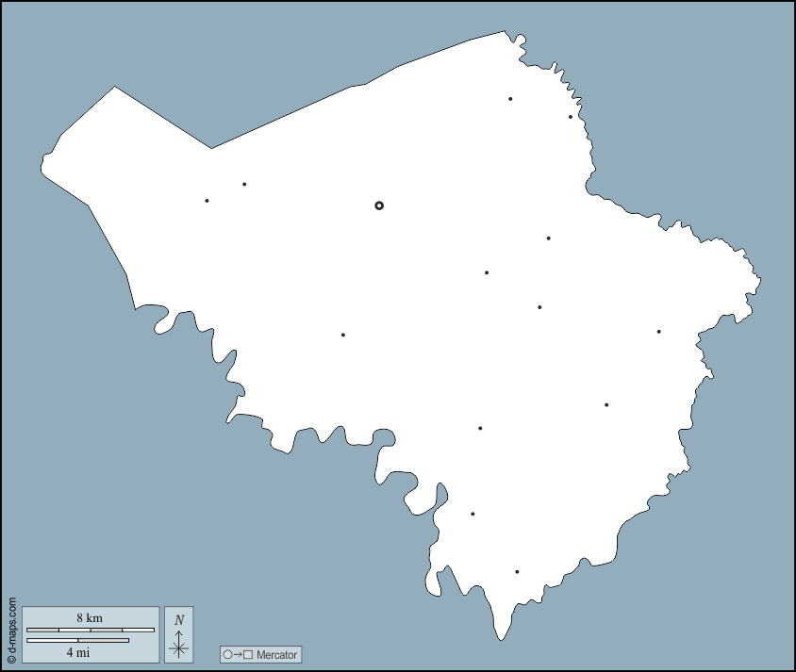Click the dot just right of westernmost dot

(x=244, y=185)
